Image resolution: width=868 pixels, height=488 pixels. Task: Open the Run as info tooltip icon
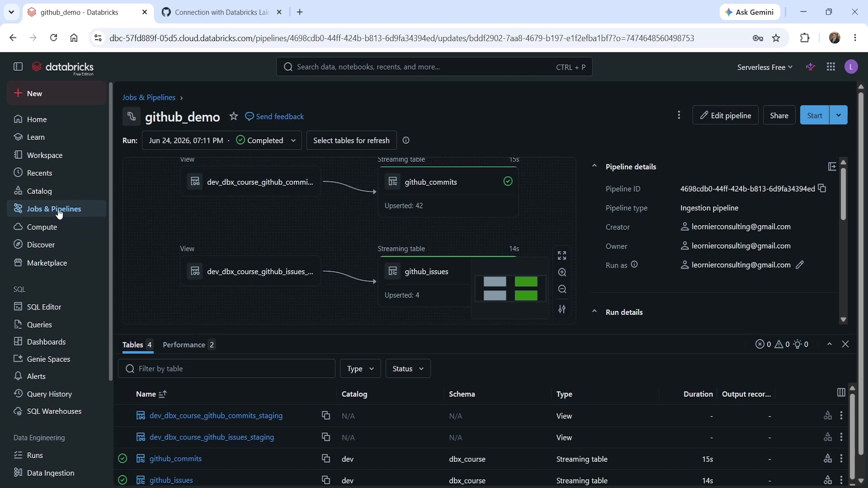[634, 265]
